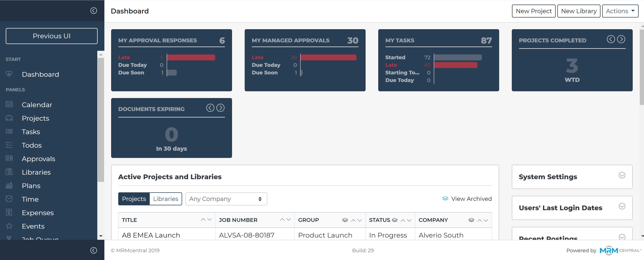Click the Tasks list icon
644x260 pixels.
9,131
